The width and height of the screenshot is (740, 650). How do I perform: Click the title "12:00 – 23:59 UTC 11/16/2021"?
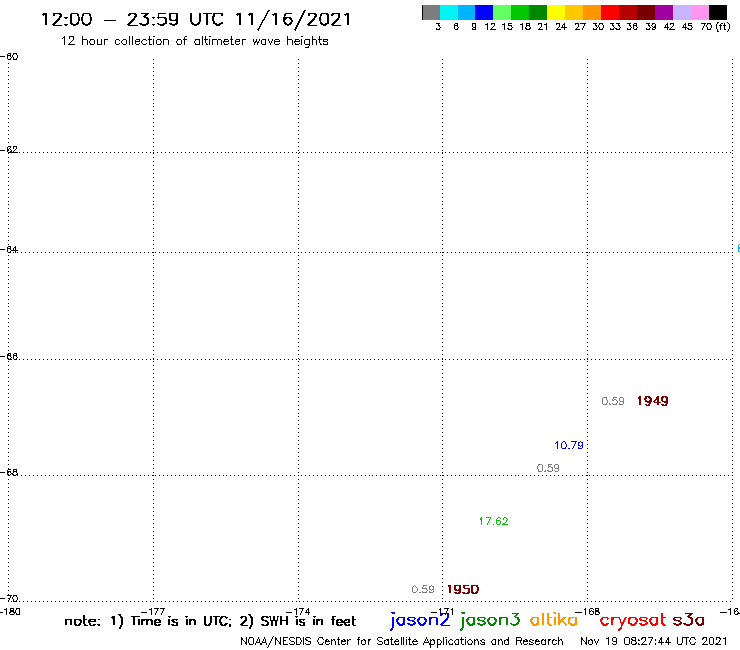coord(196,20)
